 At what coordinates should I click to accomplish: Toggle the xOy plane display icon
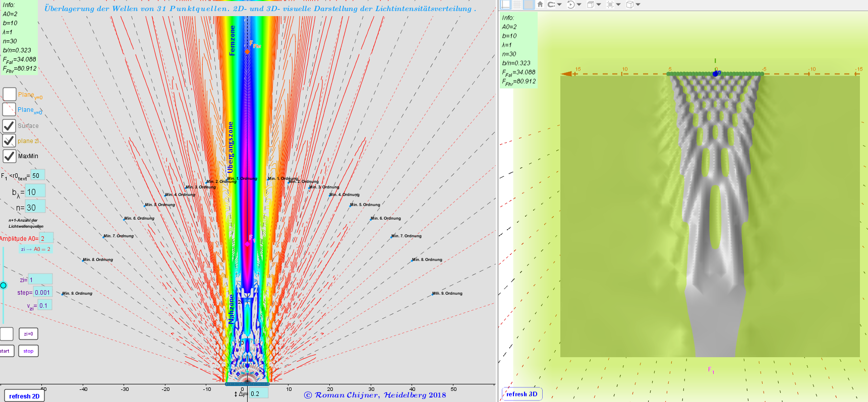(x=528, y=5)
